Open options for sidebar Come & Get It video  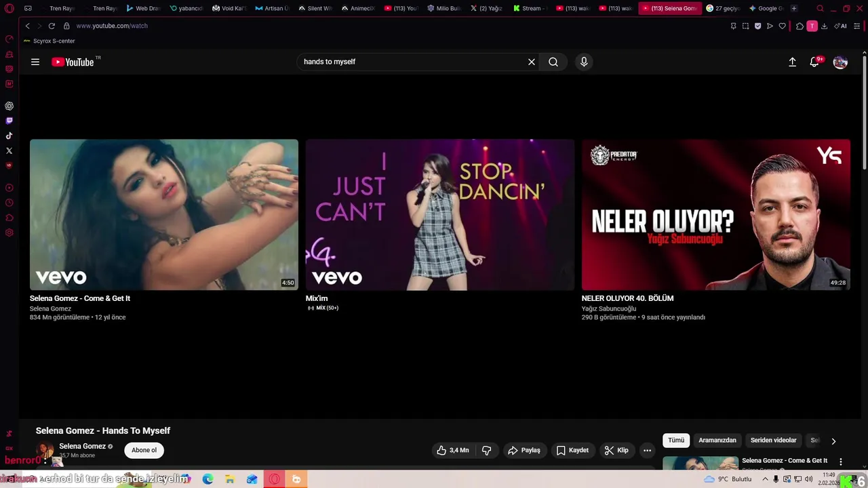(x=841, y=462)
